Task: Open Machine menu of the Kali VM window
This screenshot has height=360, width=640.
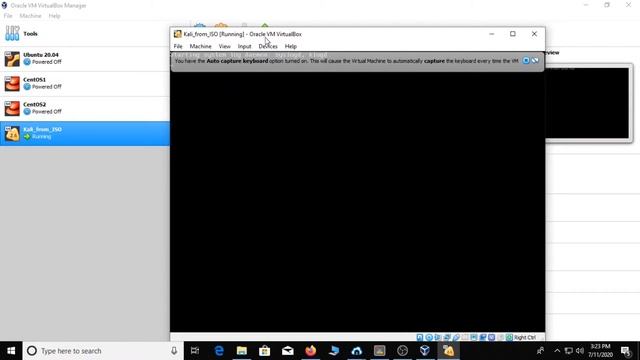Action: 200,46
